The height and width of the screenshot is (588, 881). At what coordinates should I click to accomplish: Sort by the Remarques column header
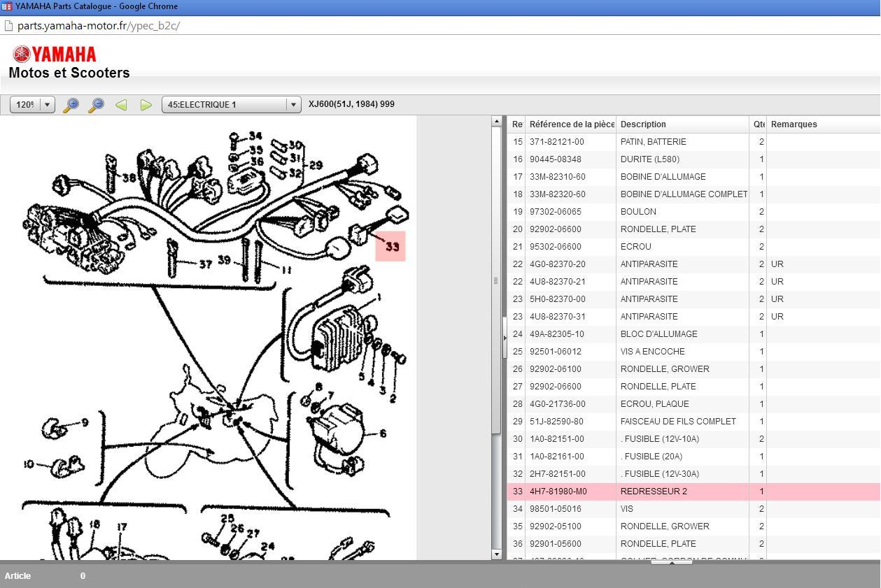click(x=824, y=124)
